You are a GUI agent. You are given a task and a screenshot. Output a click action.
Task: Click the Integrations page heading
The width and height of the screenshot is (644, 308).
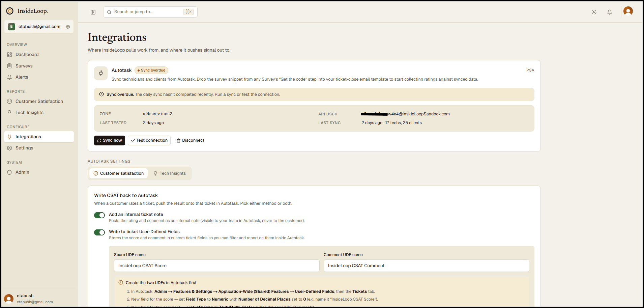tap(117, 37)
